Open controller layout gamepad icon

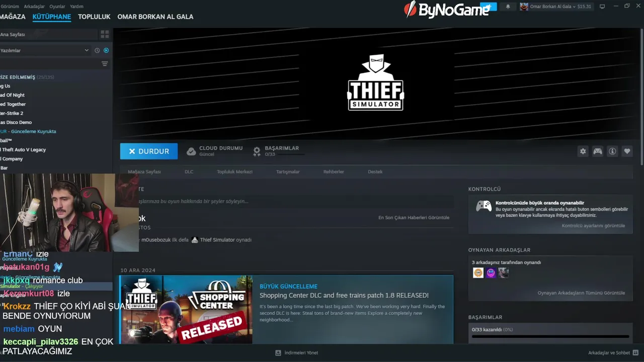click(598, 151)
